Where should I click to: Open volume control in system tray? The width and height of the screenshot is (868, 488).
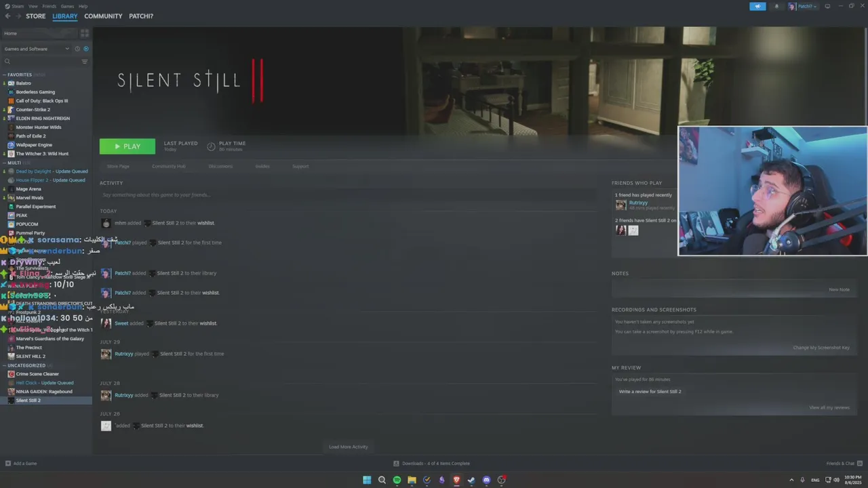835,480
